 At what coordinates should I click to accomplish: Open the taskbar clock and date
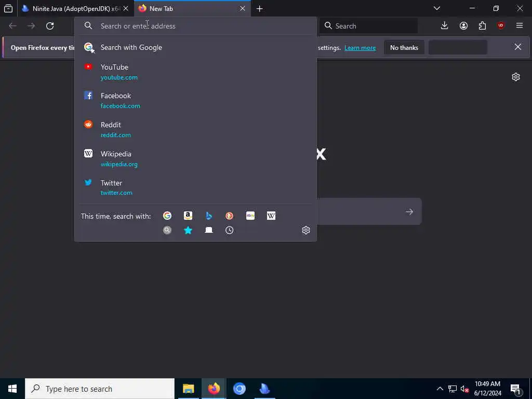tap(487, 389)
